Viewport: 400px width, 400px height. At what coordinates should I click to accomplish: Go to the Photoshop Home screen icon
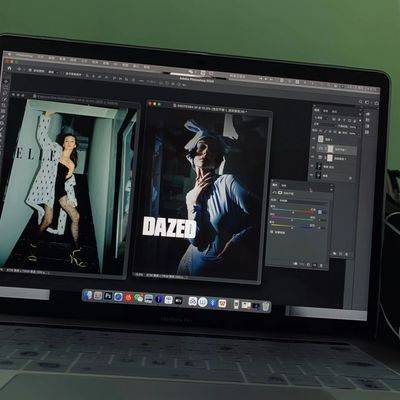pyautogui.click(x=10, y=69)
